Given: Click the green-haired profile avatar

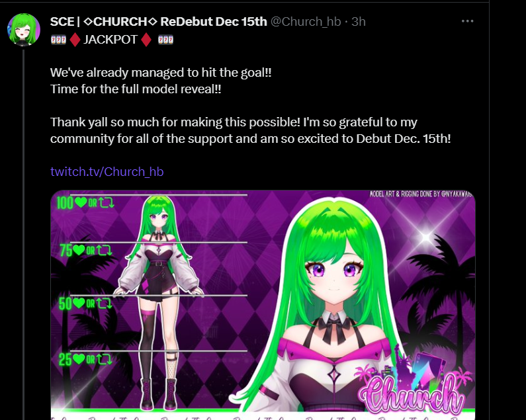Looking at the screenshot, I should point(24,30).
